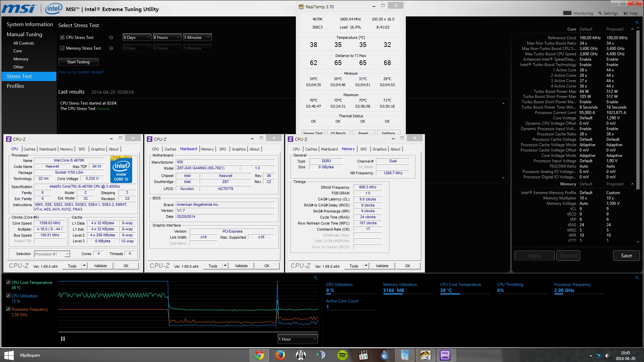The width and height of the screenshot is (644, 362).
Task: Open Spotify from the taskbar
Action: [342, 355]
